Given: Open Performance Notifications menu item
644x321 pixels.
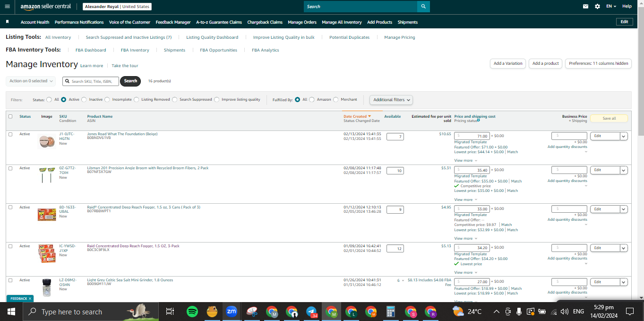Looking at the screenshot, I should point(79,22).
